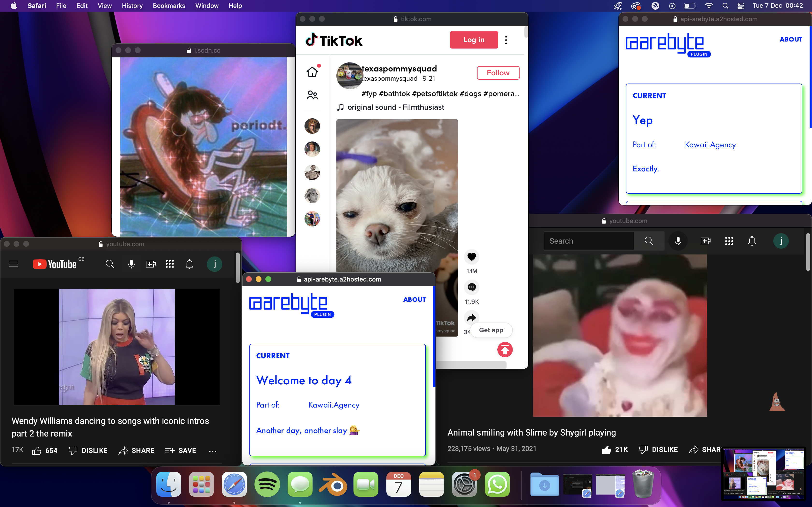This screenshot has width=812, height=507.
Task: Open YouTube hamburger guide menu
Action: click(14, 264)
